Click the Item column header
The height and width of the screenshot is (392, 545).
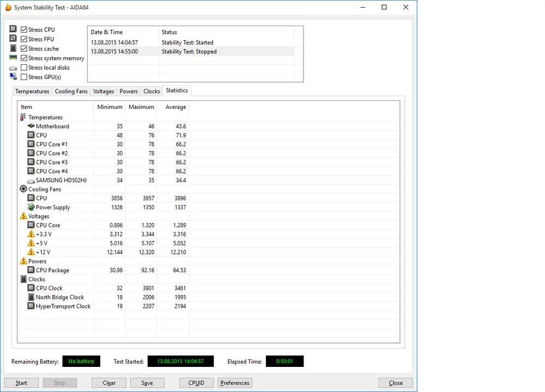(x=55, y=107)
